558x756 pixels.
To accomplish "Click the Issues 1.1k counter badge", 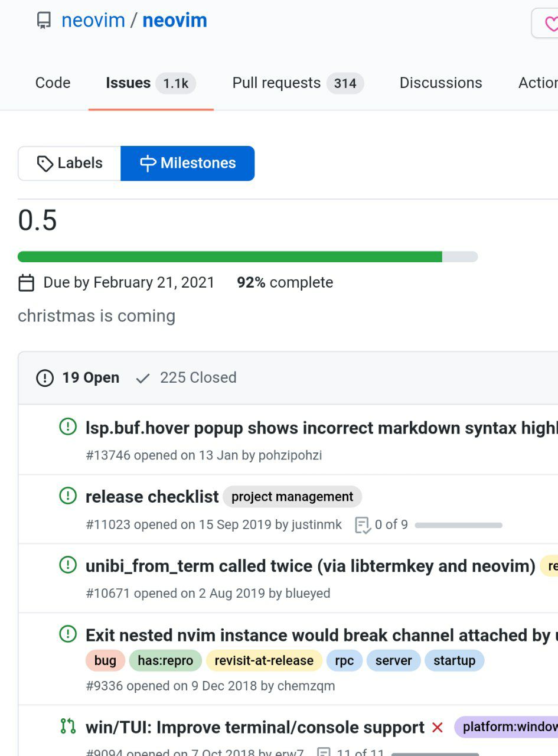I will 176,83.
